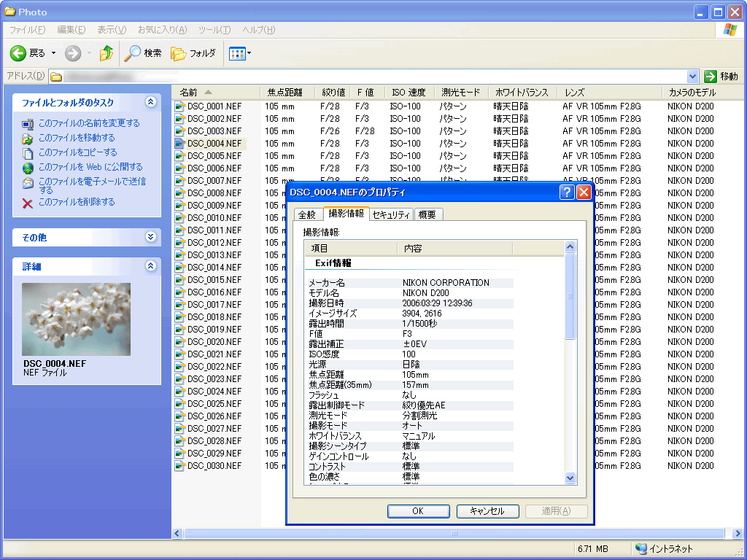Click delete this file link
This screenshot has width=747, height=560.
tap(77, 202)
